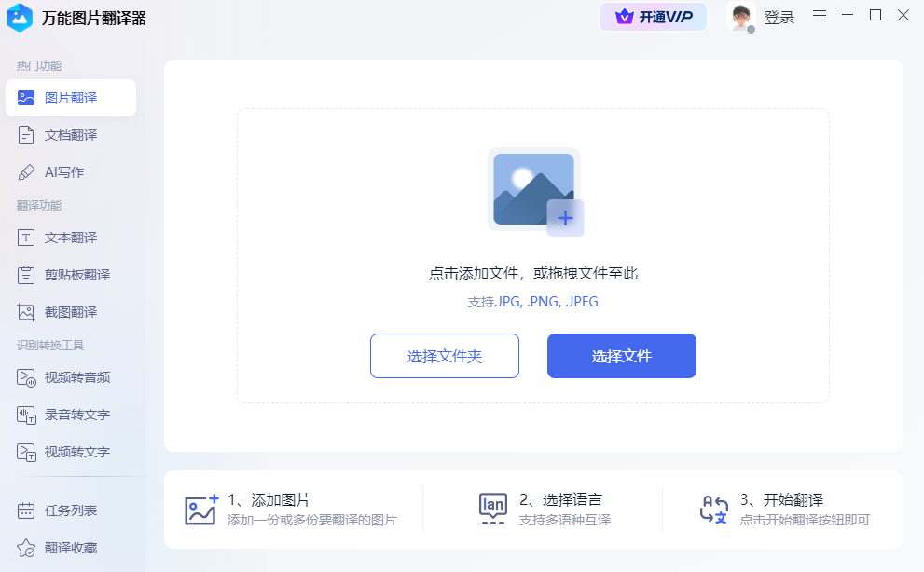Select the AI写作 pen icon
This screenshot has height=572, width=924.
pyautogui.click(x=26, y=172)
